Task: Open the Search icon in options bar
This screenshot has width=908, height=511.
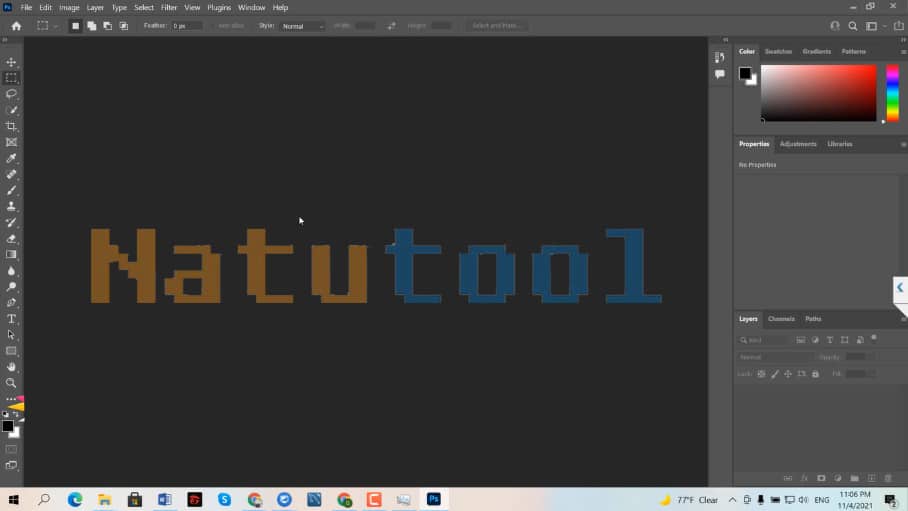Action: 853,26
